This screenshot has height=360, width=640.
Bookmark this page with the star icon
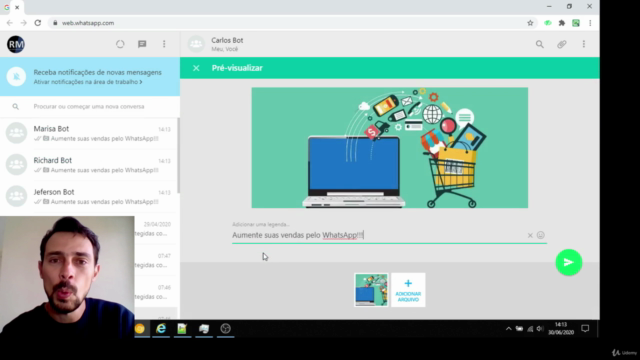tap(530, 23)
